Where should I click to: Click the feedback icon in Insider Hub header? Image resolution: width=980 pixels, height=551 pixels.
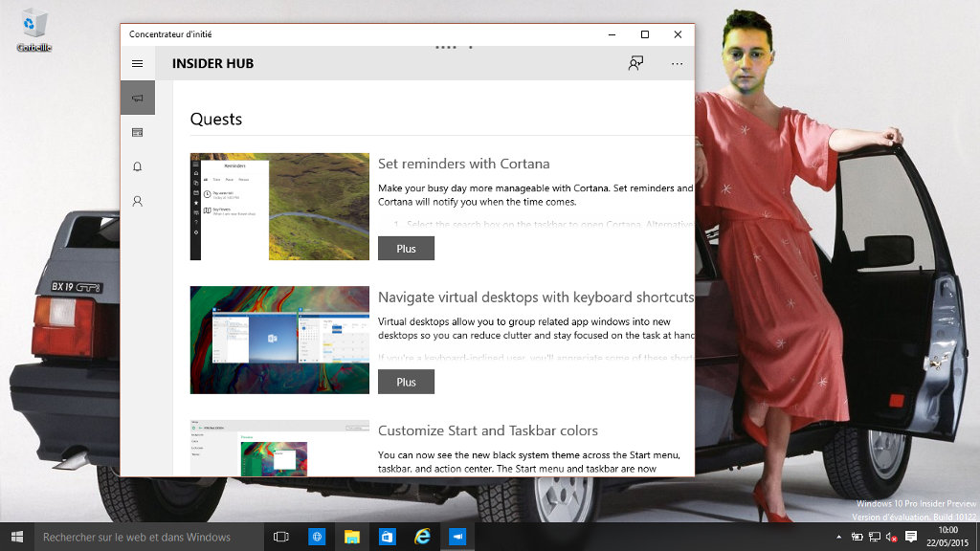point(635,63)
